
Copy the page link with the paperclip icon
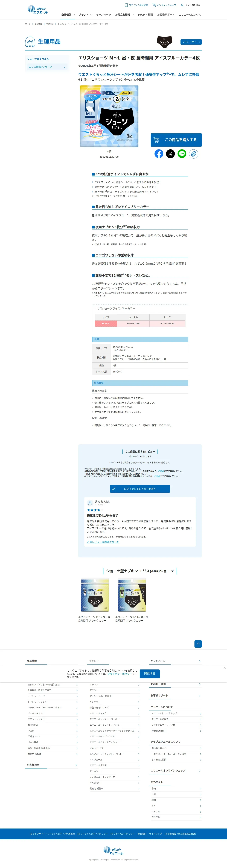coord(193,154)
